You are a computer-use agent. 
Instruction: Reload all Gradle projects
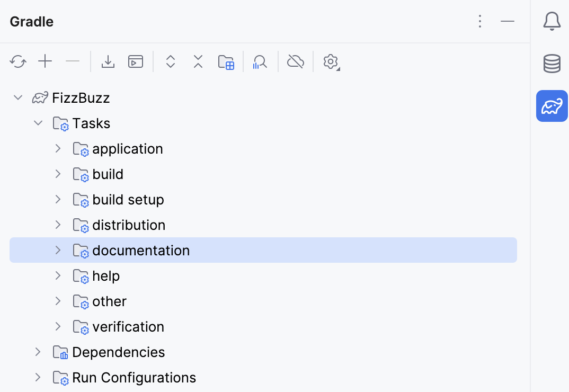tap(18, 61)
